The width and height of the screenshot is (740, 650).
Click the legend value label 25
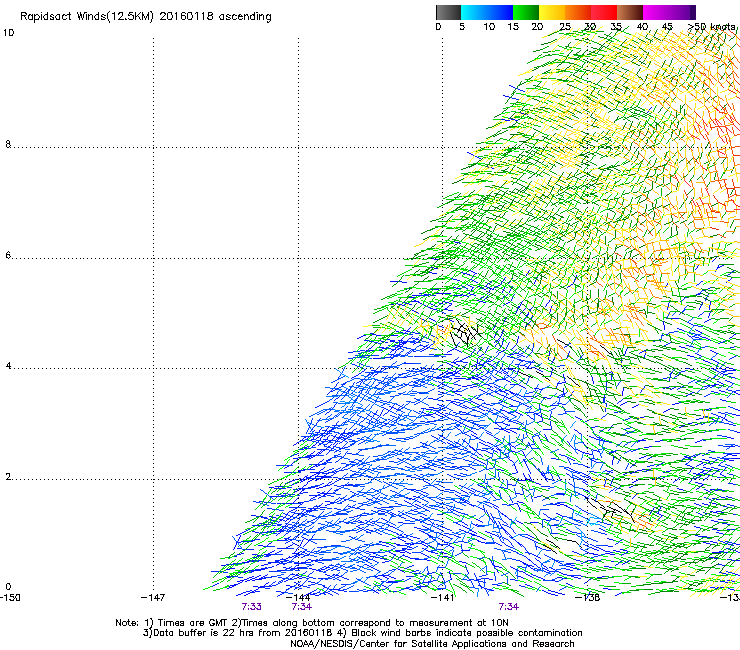[565, 27]
